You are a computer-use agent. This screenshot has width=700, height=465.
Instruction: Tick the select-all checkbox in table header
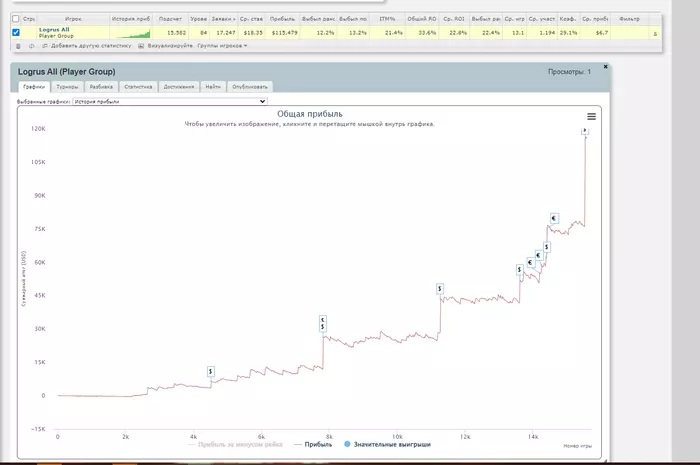click(16, 19)
